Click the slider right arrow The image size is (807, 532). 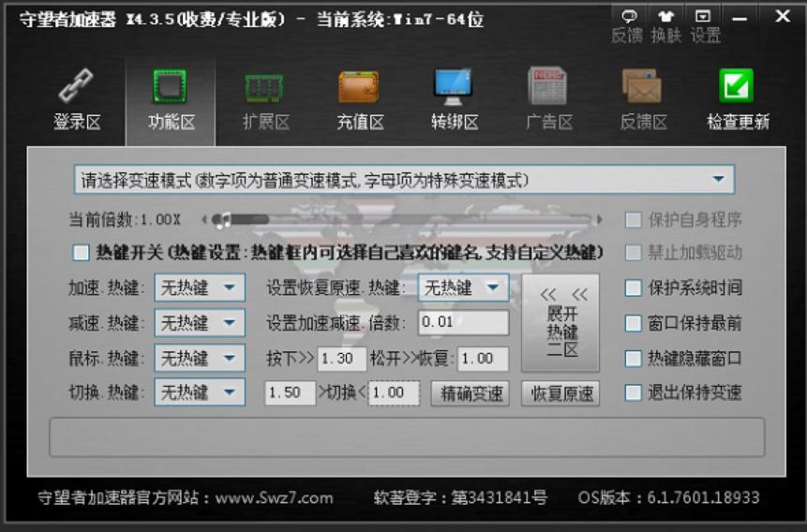pos(599,220)
